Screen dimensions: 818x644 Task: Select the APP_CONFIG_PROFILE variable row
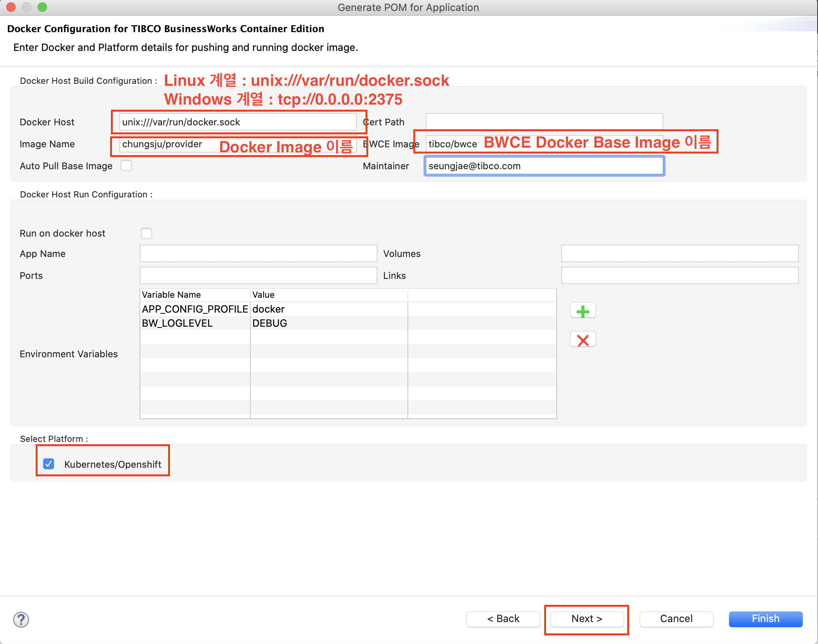click(x=348, y=309)
